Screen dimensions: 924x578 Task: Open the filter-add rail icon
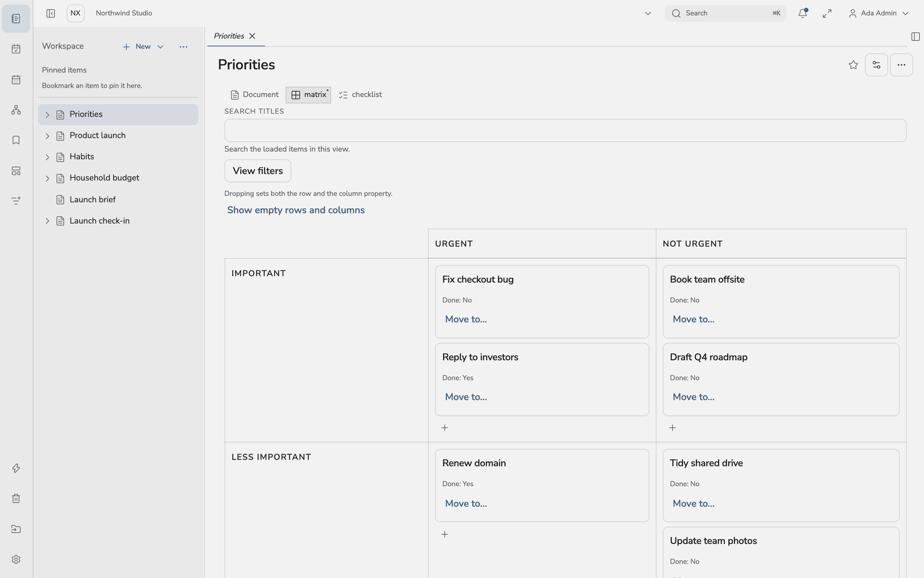pyautogui.click(x=16, y=201)
